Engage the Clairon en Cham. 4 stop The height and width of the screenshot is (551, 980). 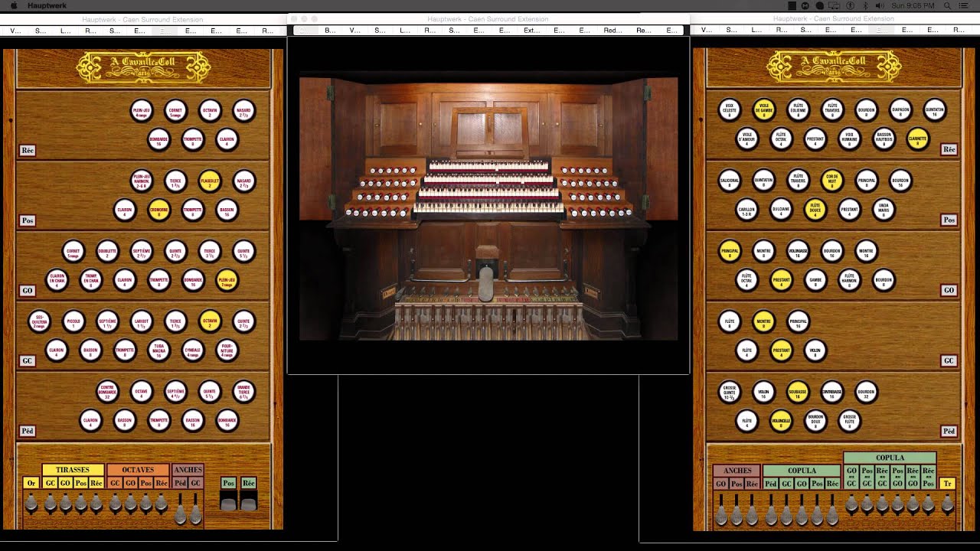pyautogui.click(x=57, y=281)
